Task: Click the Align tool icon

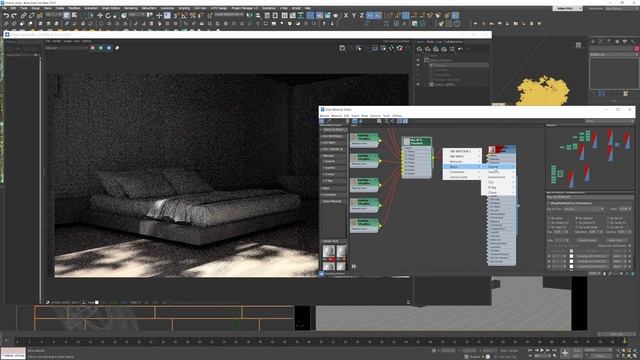Action: (x=258, y=16)
